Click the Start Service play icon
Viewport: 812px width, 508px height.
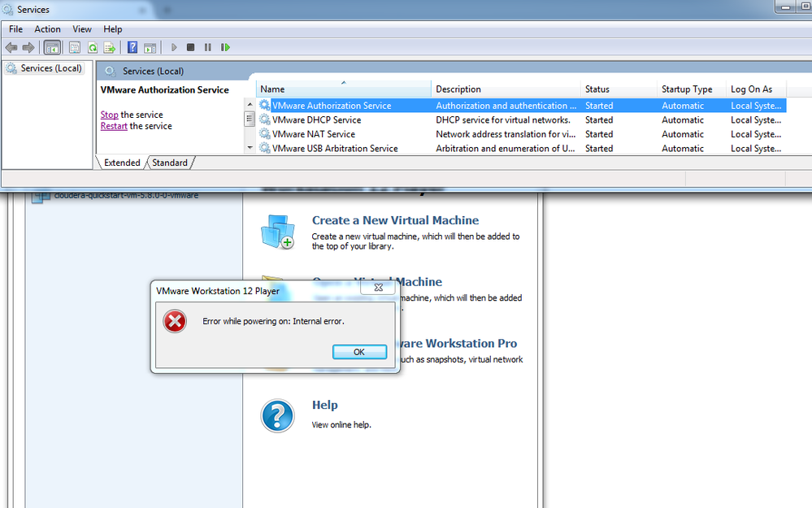coord(174,48)
